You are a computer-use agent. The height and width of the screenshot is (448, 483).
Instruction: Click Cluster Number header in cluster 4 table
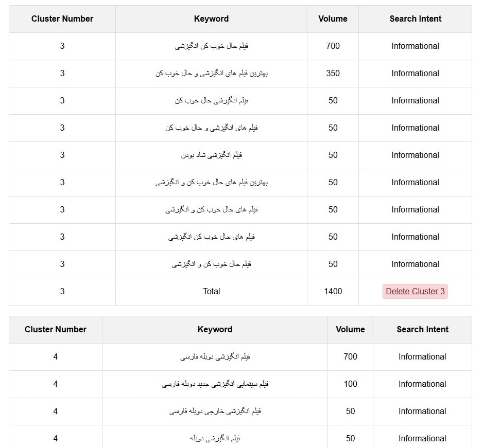click(x=56, y=330)
